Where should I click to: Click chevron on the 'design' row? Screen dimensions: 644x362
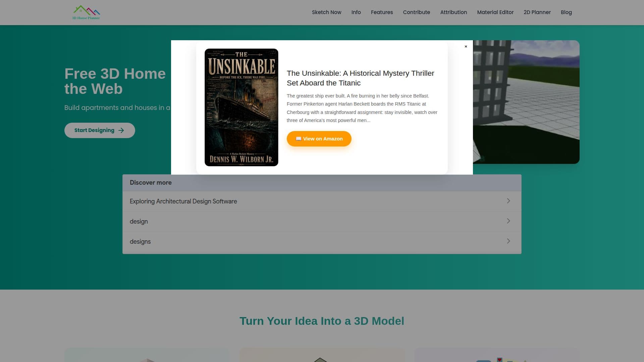point(508,221)
